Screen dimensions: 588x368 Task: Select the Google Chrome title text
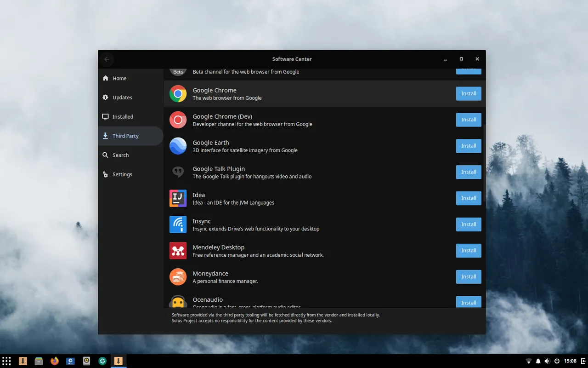(215, 90)
